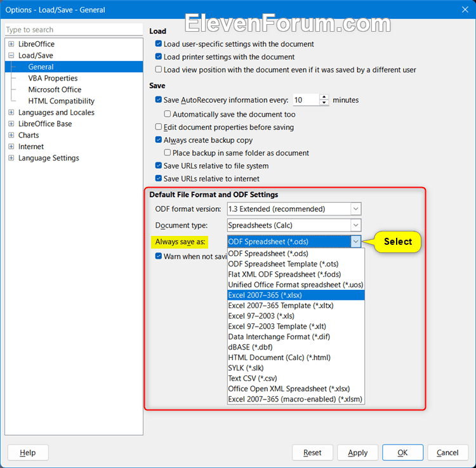
Task: Click the Type to search field
Action: pos(74,30)
